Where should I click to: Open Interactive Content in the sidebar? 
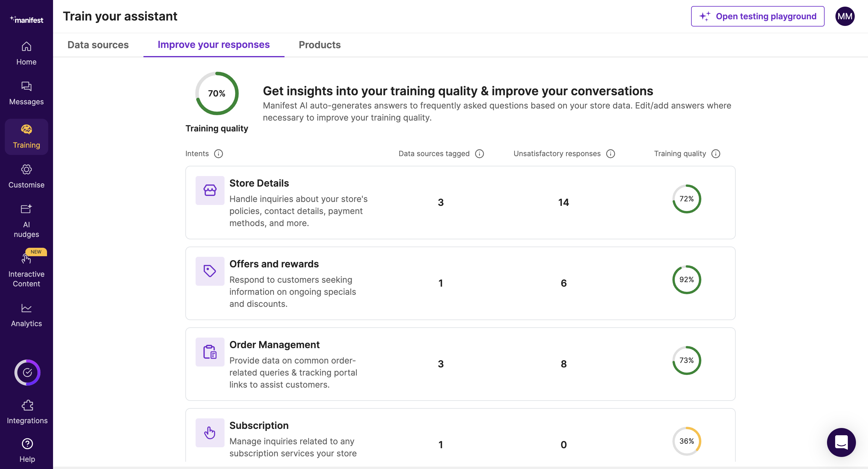[26, 269]
